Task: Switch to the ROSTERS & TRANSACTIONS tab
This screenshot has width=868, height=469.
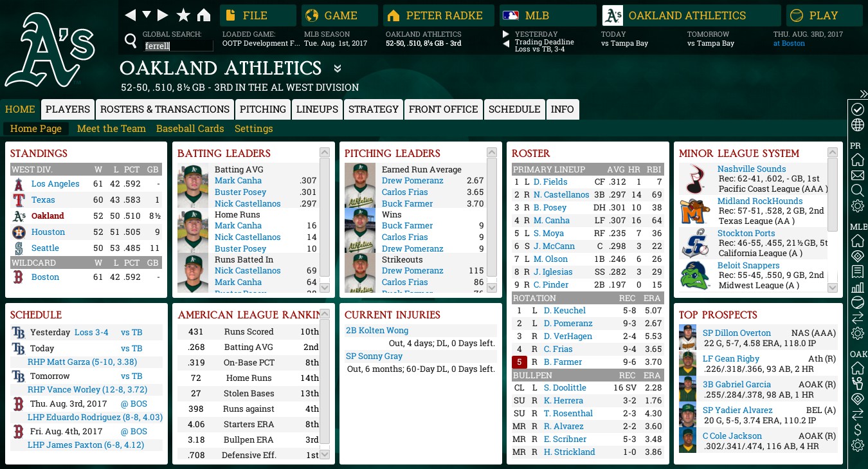Action: tap(165, 109)
